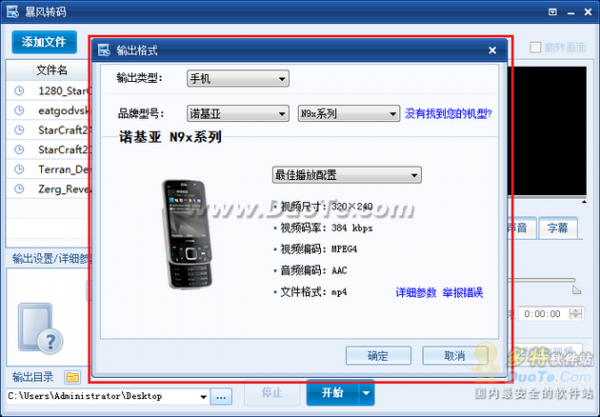Click the black video preview area
Viewport: 600px width, 417px height.
(x=549, y=131)
